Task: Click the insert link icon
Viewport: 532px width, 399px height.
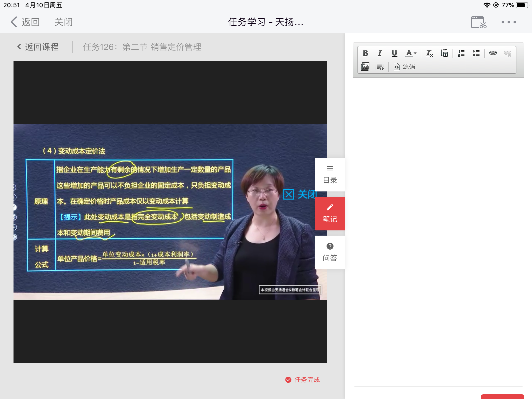Action: pyautogui.click(x=493, y=53)
